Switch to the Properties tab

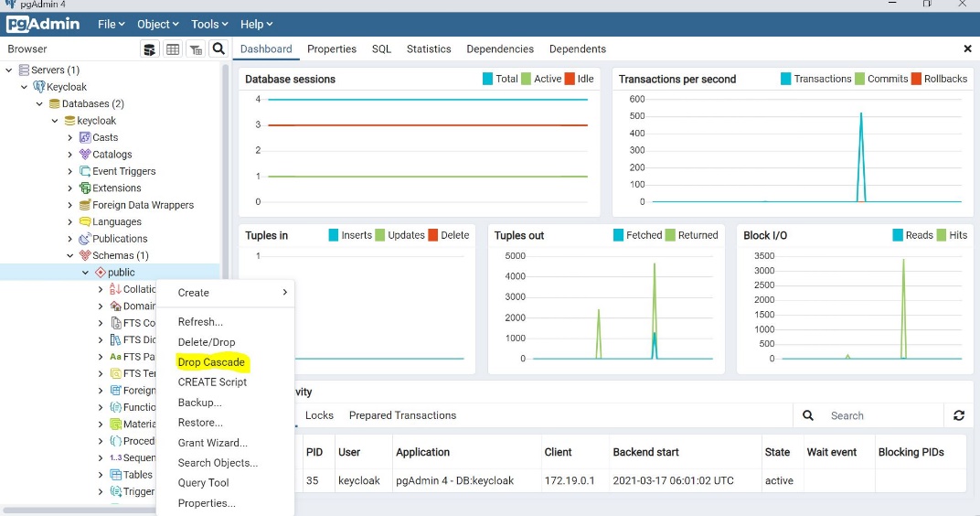pyautogui.click(x=332, y=48)
